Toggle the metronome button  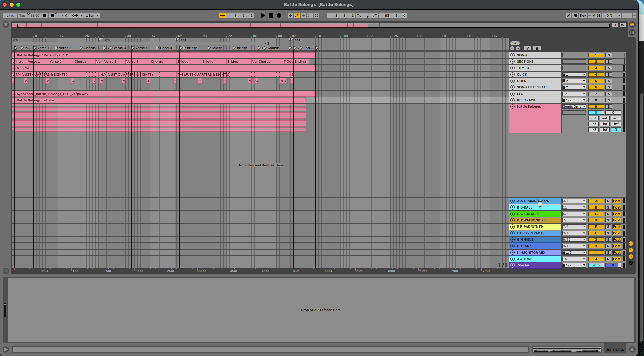click(x=77, y=15)
